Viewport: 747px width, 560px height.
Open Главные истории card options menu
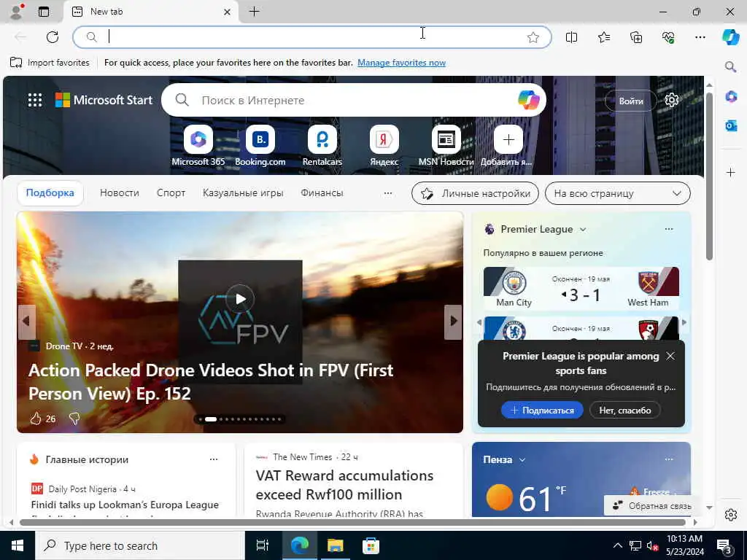214,459
